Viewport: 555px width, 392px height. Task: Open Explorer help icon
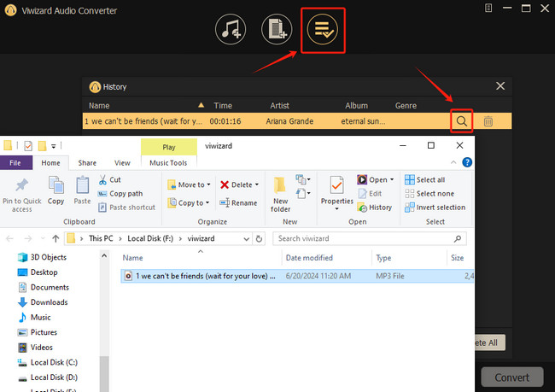[x=467, y=162]
